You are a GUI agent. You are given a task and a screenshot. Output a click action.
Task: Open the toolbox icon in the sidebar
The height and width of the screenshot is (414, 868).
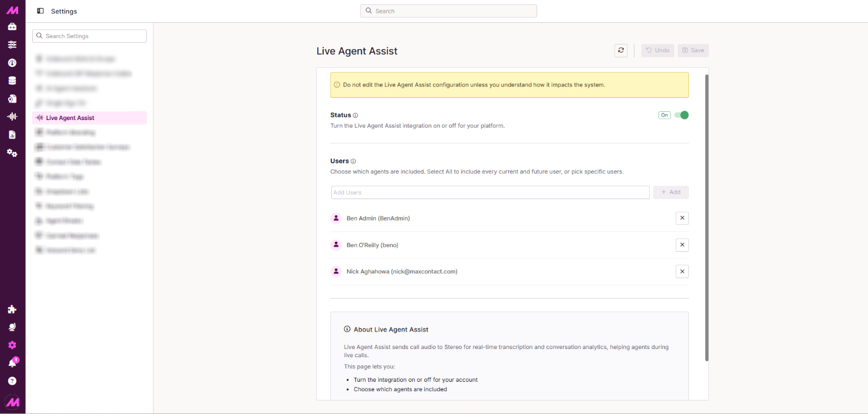click(x=12, y=26)
